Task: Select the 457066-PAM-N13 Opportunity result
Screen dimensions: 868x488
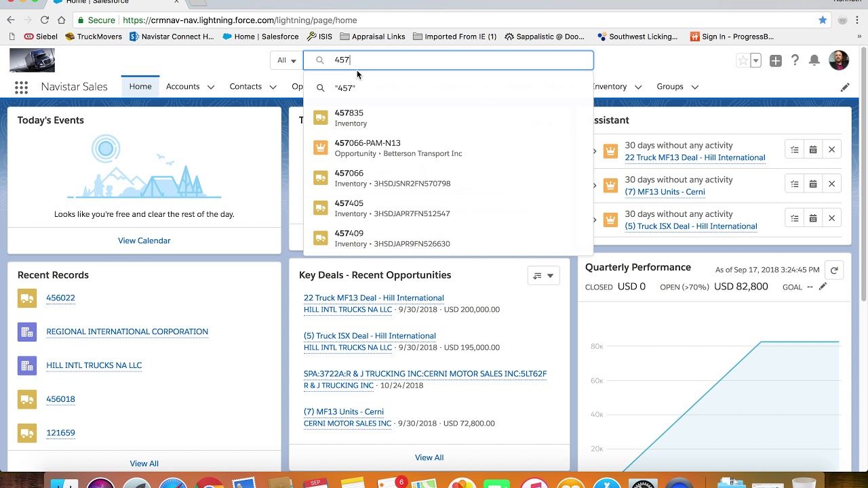Action: pyautogui.click(x=448, y=148)
